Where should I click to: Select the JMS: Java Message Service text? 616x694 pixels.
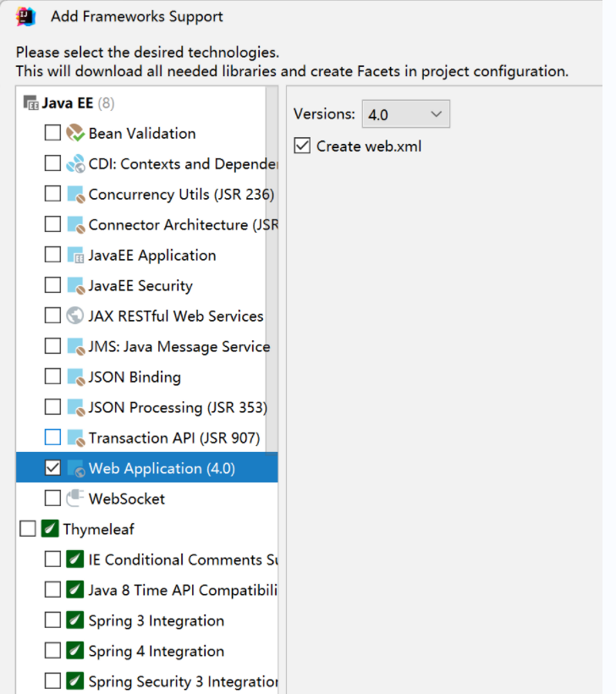click(x=179, y=346)
